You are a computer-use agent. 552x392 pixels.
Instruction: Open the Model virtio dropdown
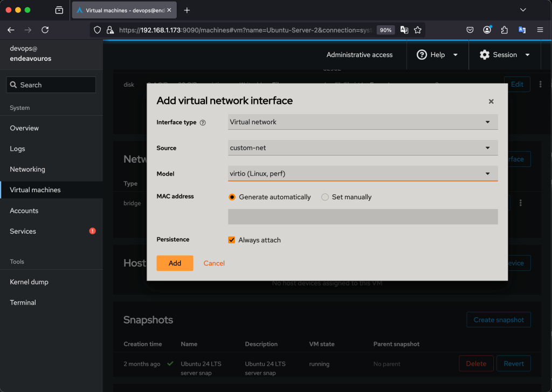point(362,173)
